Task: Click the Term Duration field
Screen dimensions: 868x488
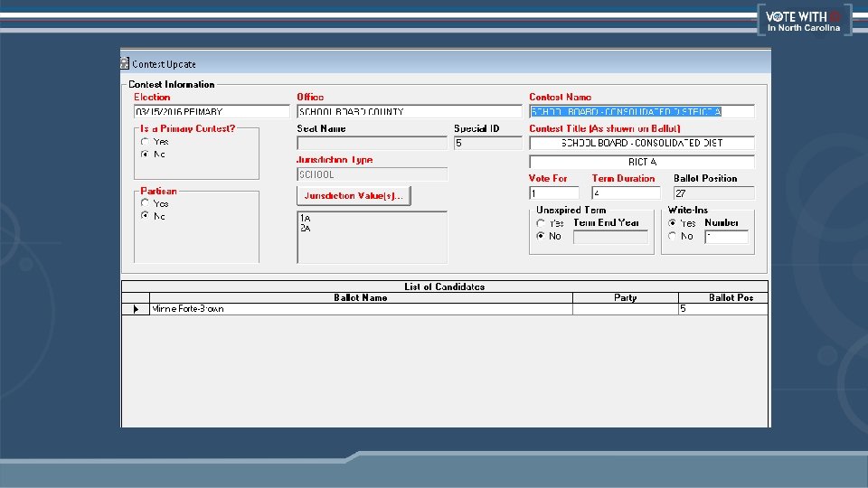Action: (626, 193)
